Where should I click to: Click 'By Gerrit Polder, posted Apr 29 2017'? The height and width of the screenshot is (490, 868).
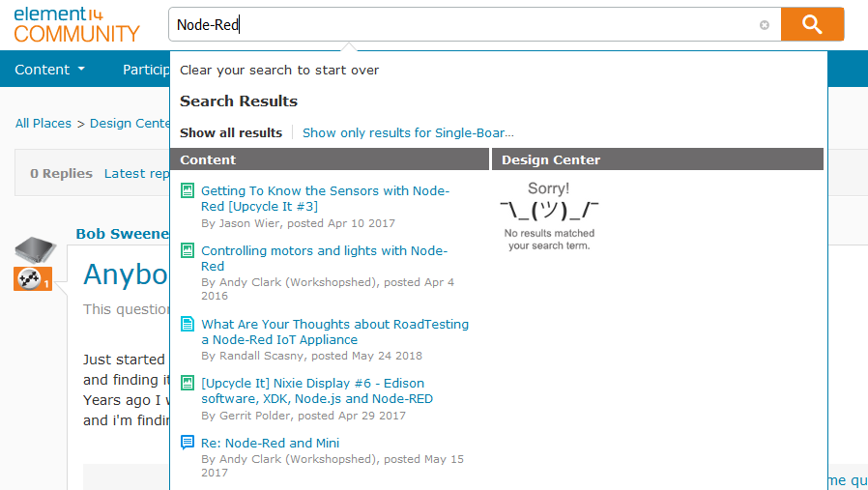[304, 416]
